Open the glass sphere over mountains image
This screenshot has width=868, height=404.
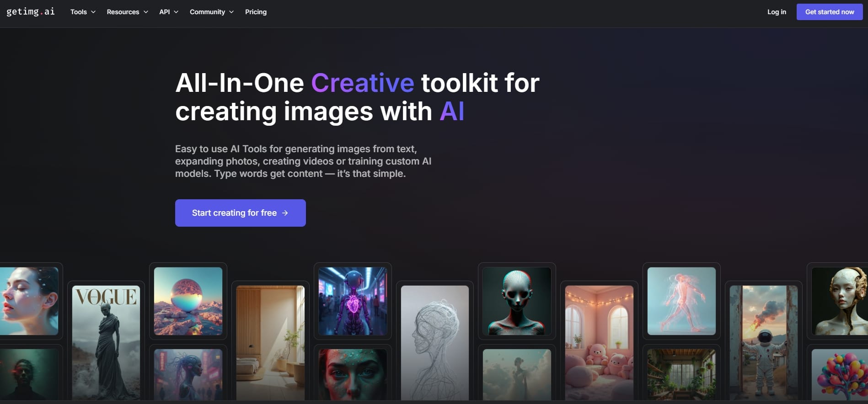188,301
